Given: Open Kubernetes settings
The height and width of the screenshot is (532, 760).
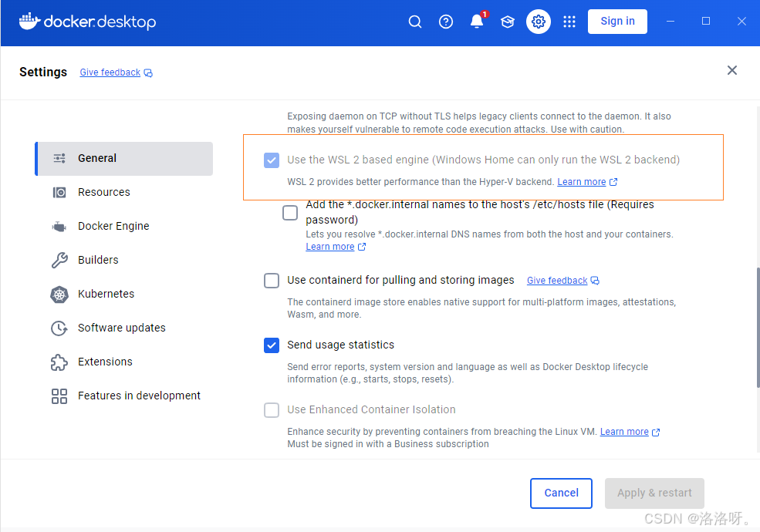Looking at the screenshot, I should click(124, 294).
